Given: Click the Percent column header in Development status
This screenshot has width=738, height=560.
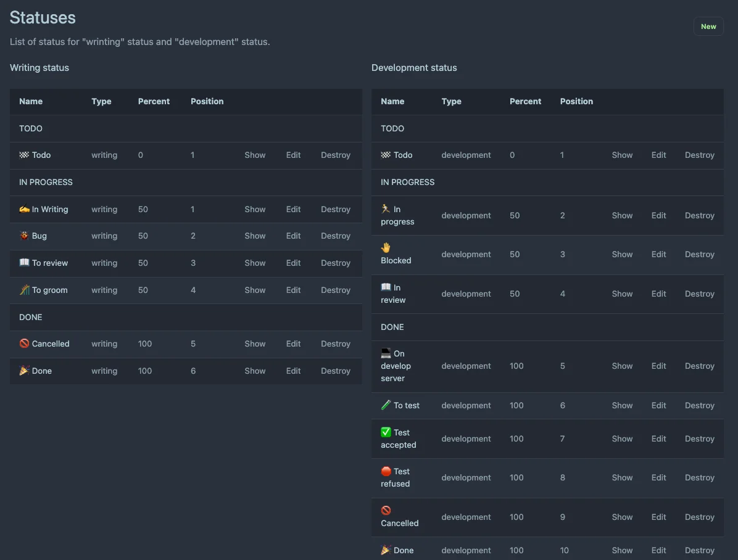Looking at the screenshot, I should (x=525, y=101).
